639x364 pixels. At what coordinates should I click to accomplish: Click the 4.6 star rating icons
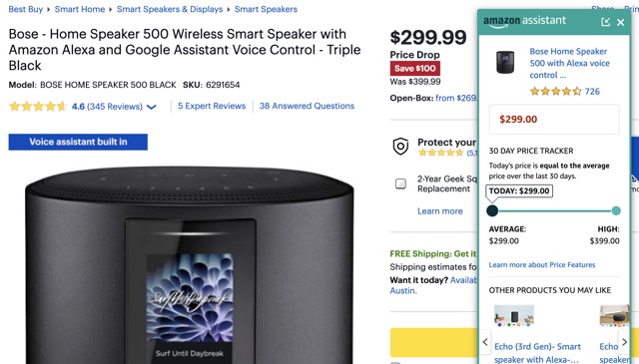(x=38, y=107)
